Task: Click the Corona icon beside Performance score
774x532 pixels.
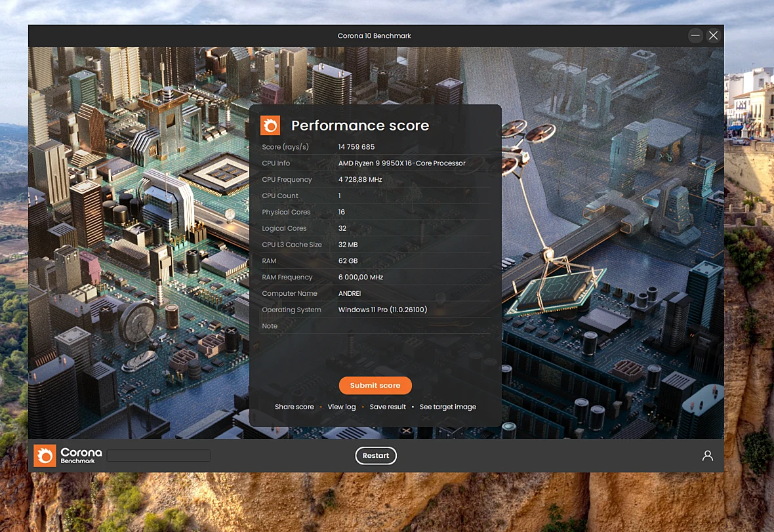Action: click(270, 125)
